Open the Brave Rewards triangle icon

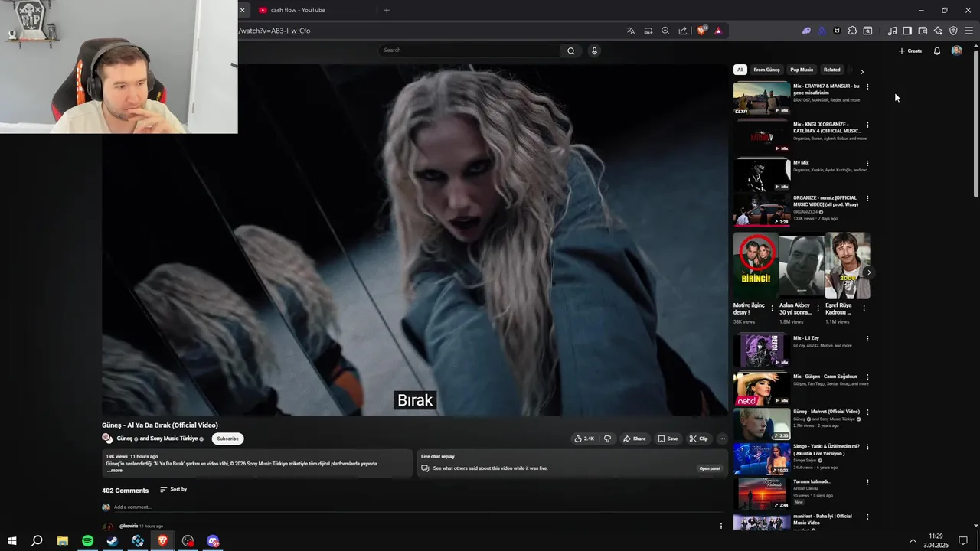(x=718, y=31)
